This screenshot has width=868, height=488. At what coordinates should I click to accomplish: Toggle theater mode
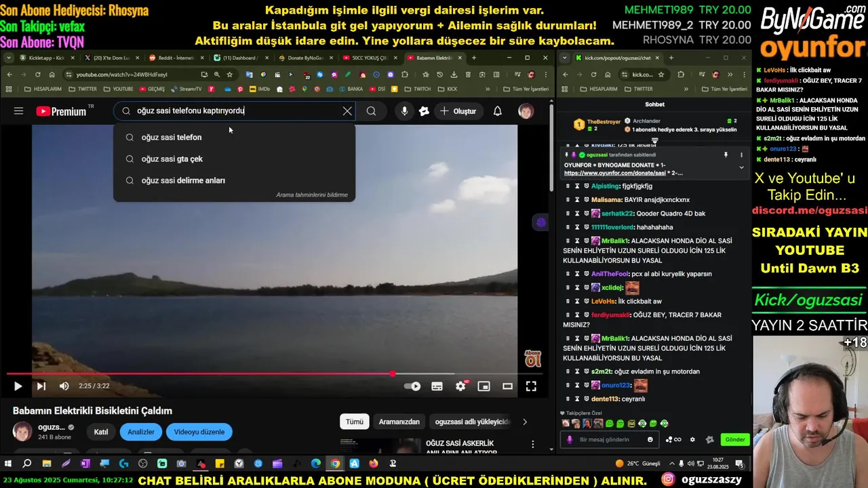coord(507,386)
